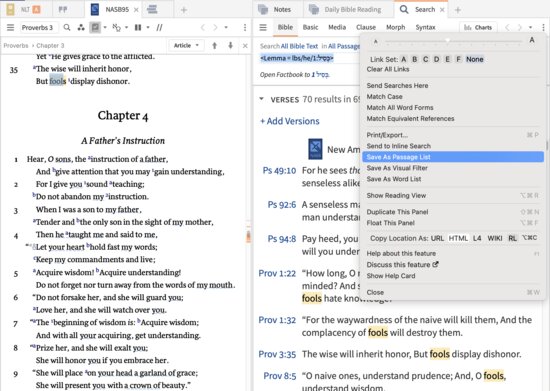
Task: Click All Bible Text search scope link
Action: coord(299,46)
